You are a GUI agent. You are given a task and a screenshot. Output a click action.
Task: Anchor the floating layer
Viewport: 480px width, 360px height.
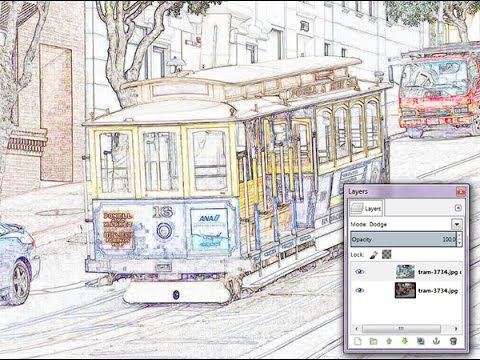pos(436,341)
